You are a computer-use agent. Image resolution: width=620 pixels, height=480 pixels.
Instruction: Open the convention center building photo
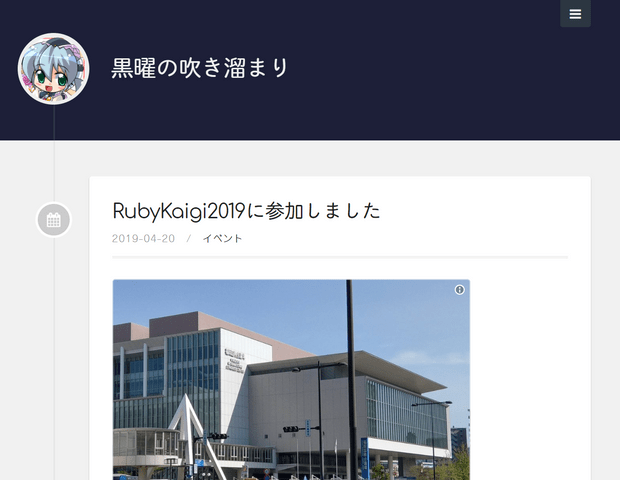click(291, 380)
